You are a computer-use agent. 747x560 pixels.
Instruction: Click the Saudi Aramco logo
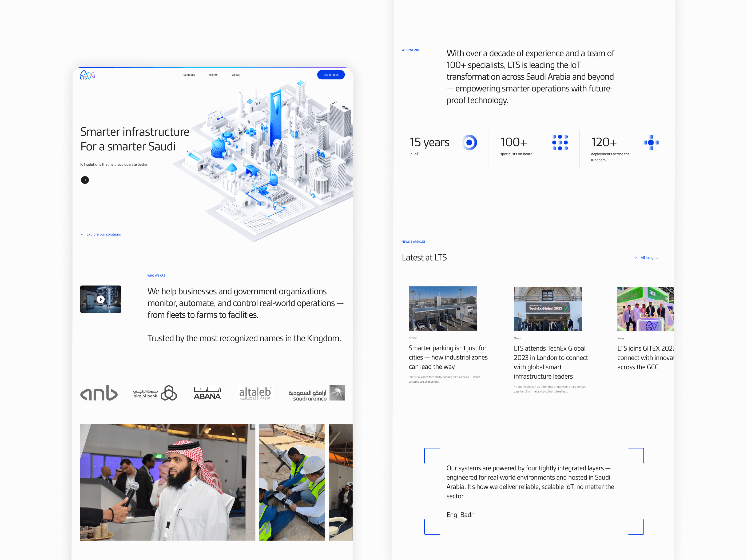(x=316, y=393)
